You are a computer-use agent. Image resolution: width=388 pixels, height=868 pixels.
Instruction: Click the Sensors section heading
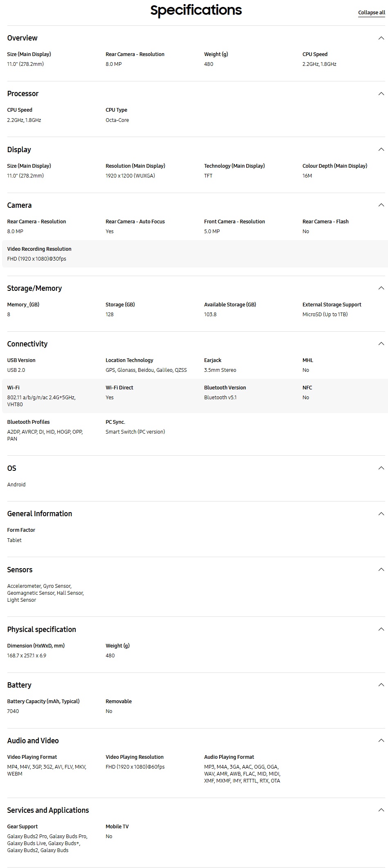[x=20, y=570]
